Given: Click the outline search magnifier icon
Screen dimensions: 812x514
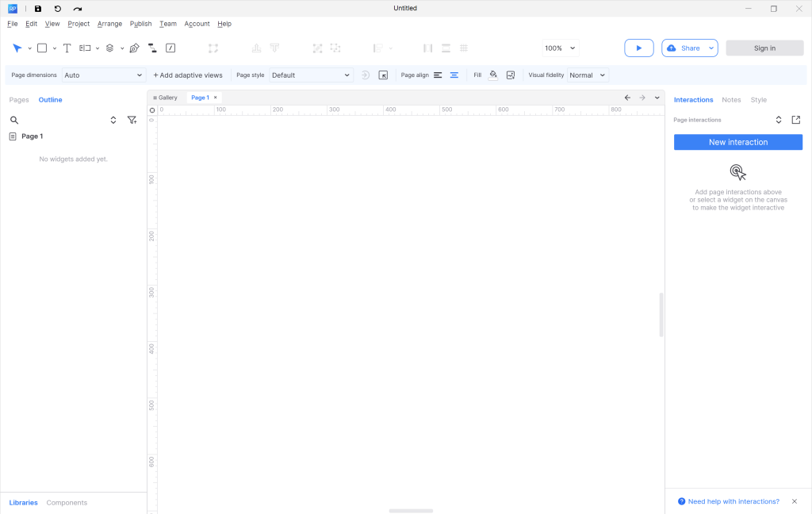Looking at the screenshot, I should click(x=14, y=121).
